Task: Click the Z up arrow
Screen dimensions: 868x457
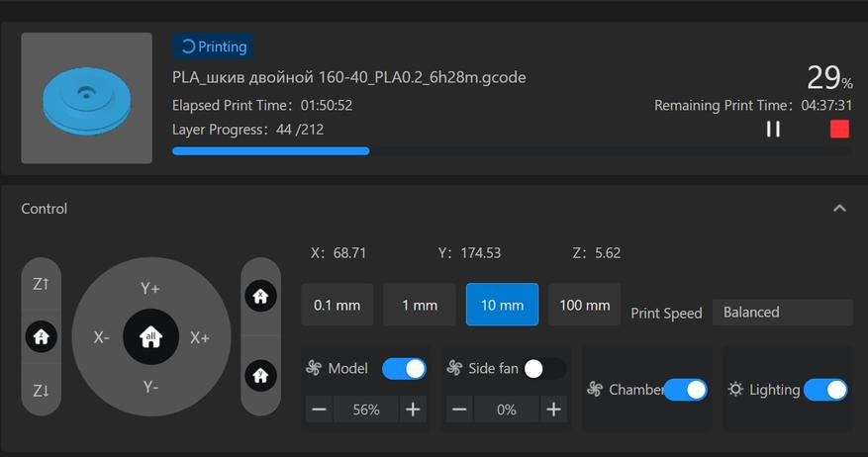Action: point(41,285)
